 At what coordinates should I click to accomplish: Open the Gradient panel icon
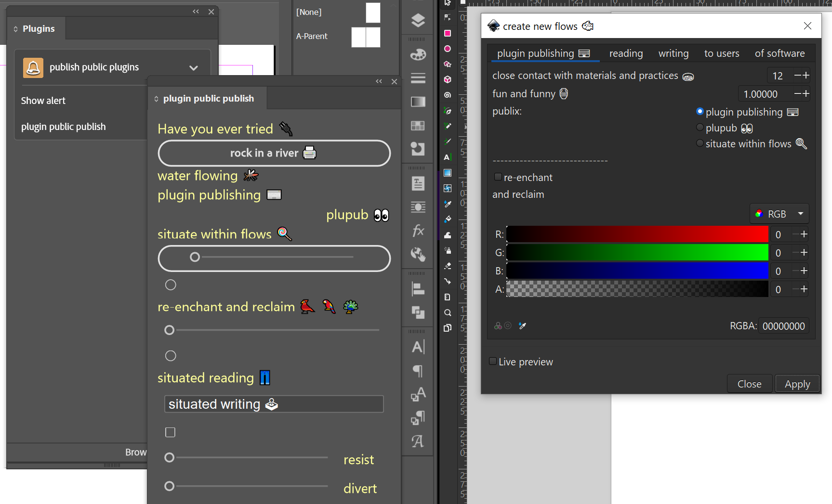click(418, 102)
